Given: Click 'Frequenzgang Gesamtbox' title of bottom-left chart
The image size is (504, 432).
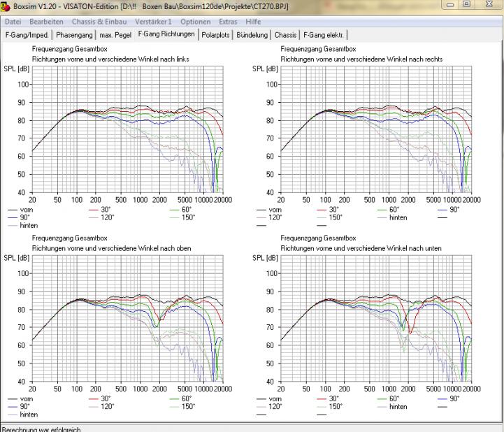Looking at the screenshot, I should point(69,238).
